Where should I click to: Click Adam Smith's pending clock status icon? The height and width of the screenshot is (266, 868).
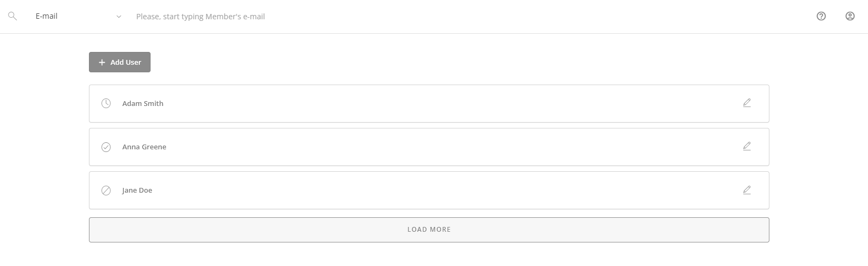click(106, 103)
